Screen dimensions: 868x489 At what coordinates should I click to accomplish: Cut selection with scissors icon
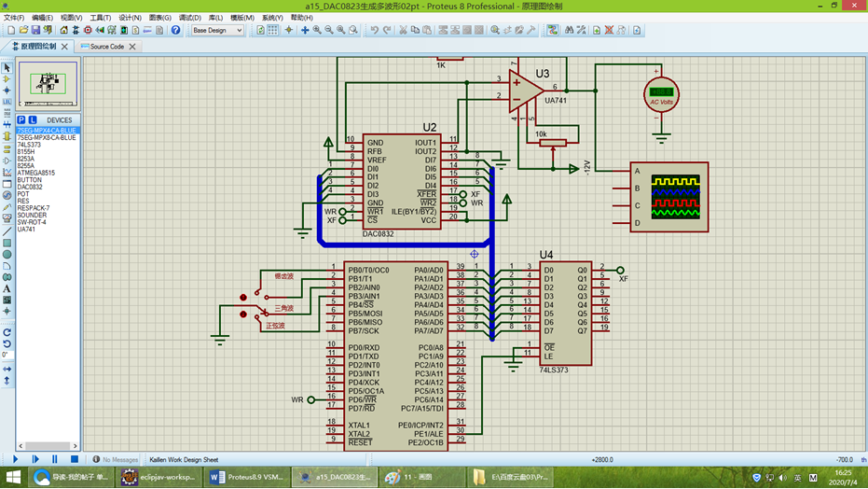403,31
